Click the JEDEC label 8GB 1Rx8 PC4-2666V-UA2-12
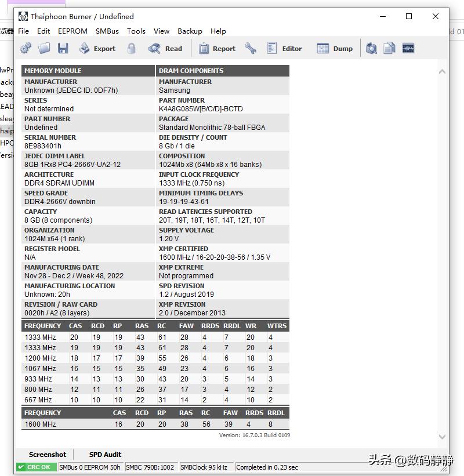Viewport: 464px width, 476px height. tap(72, 165)
